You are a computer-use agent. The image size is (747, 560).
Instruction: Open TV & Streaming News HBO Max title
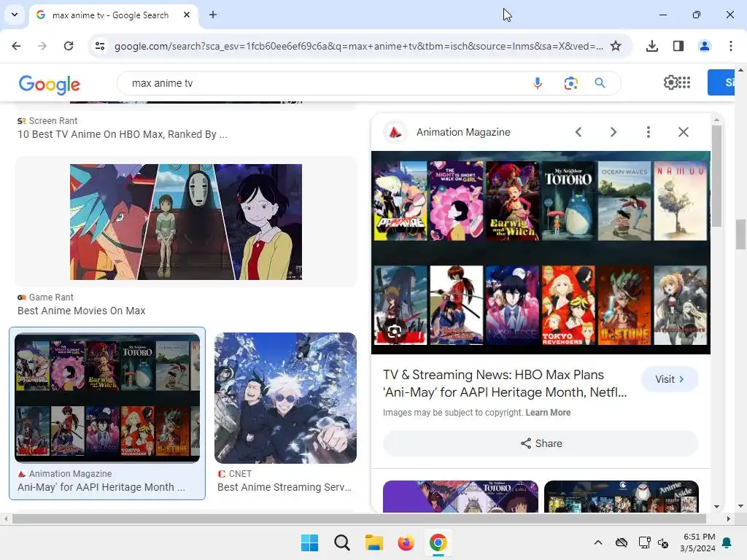[505, 384]
